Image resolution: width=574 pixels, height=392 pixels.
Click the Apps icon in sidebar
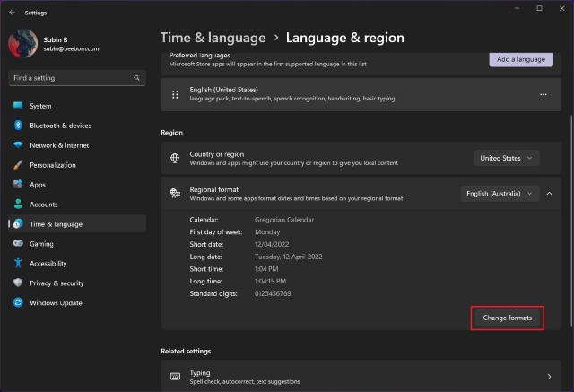click(x=18, y=185)
